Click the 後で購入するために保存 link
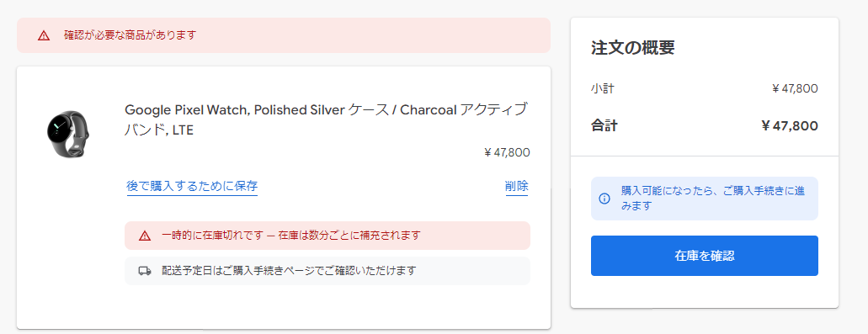This screenshot has height=334, width=868. [192, 187]
